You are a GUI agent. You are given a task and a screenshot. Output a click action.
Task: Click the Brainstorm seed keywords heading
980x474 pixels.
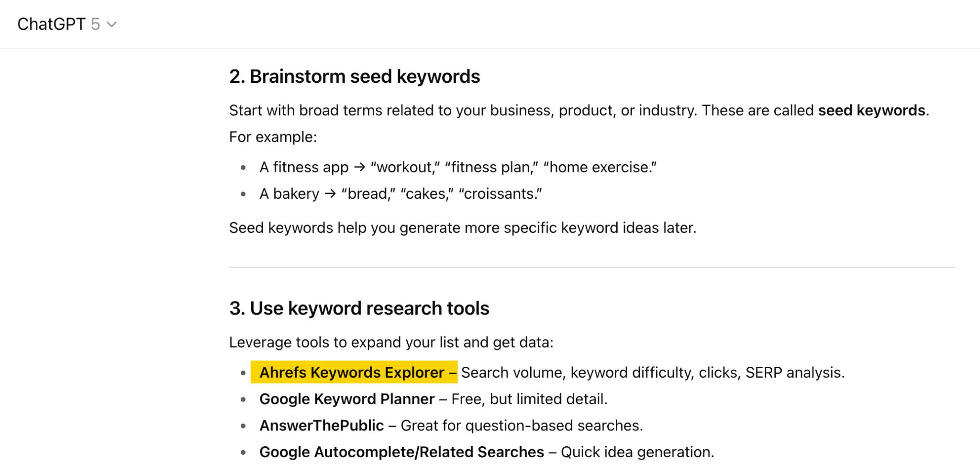[x=355, y=76]
